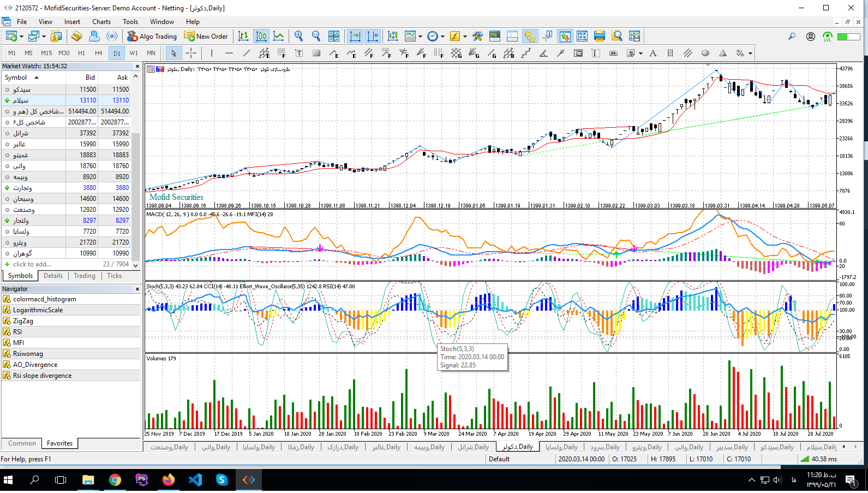This screenshot has height=493, width=868.
Task: Click the New Order button
Action: [x=206, y=36]
